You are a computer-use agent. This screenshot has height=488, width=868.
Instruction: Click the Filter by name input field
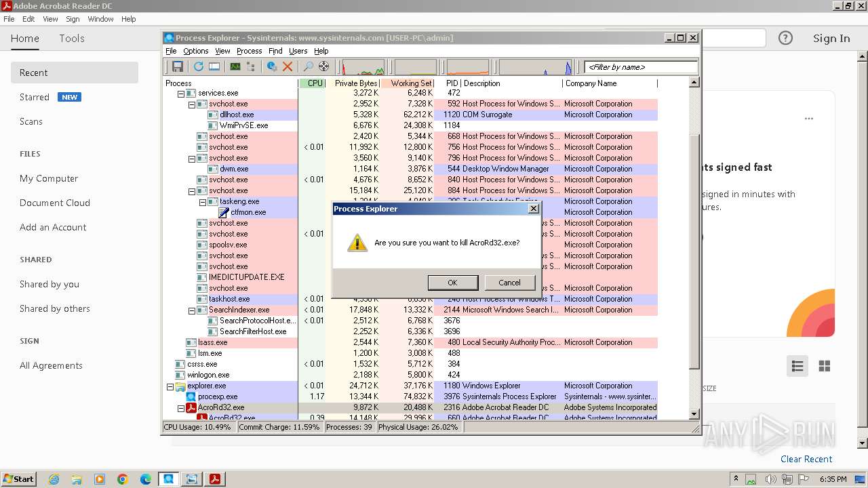[641, 67]
